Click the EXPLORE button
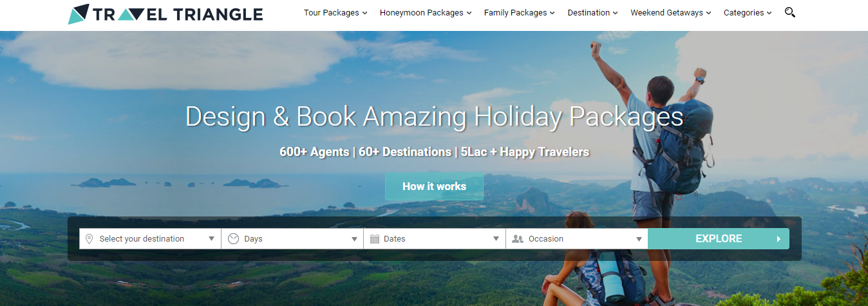Image resolution: width=868 pixels, height=306 pixels. 719,239
